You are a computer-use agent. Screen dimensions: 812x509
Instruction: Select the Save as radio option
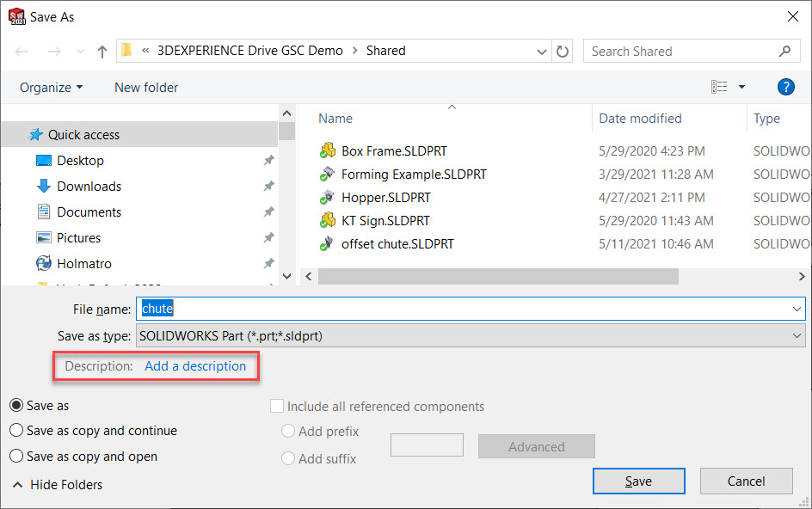click(16, 406)
